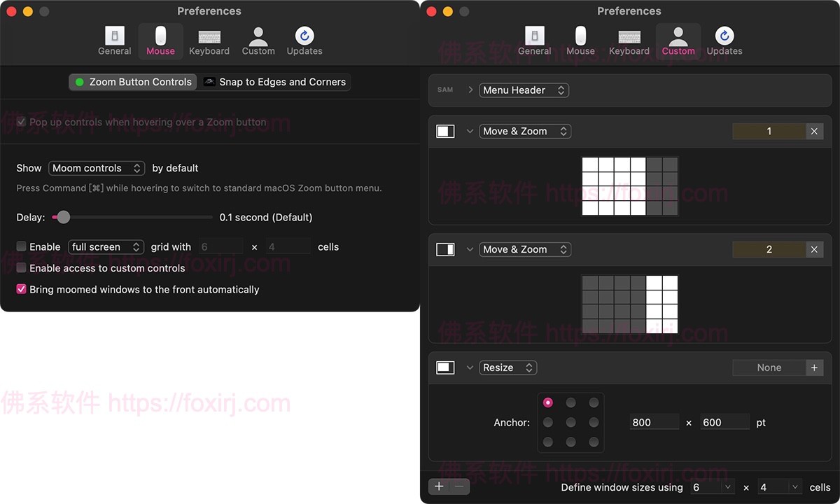Open the Menu Header type dropdown
This screenshot has width=840, height=504.
(524, 90)
